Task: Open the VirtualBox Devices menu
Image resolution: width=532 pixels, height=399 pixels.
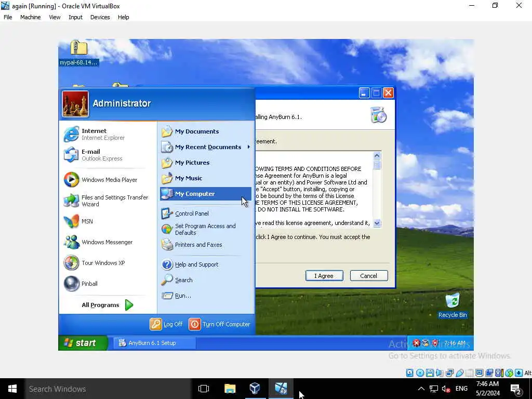Action: coord(100,17)
